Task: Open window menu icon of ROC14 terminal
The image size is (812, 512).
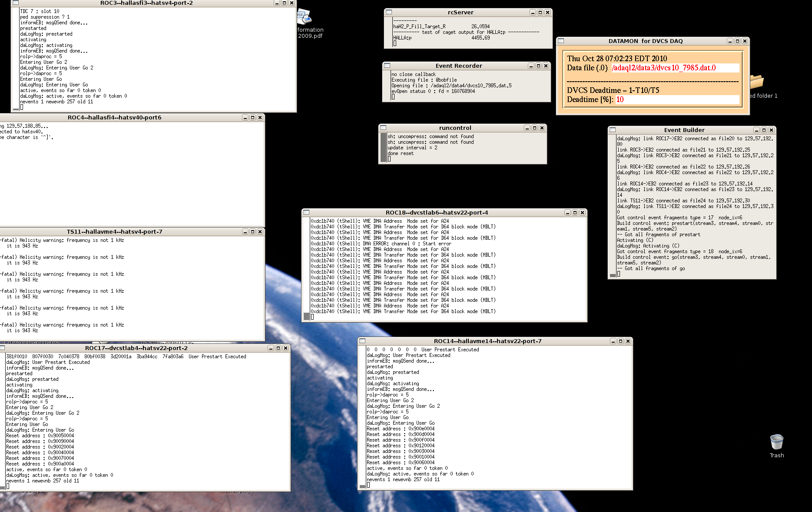Action: pyautogui.click(x=362, y=341)
